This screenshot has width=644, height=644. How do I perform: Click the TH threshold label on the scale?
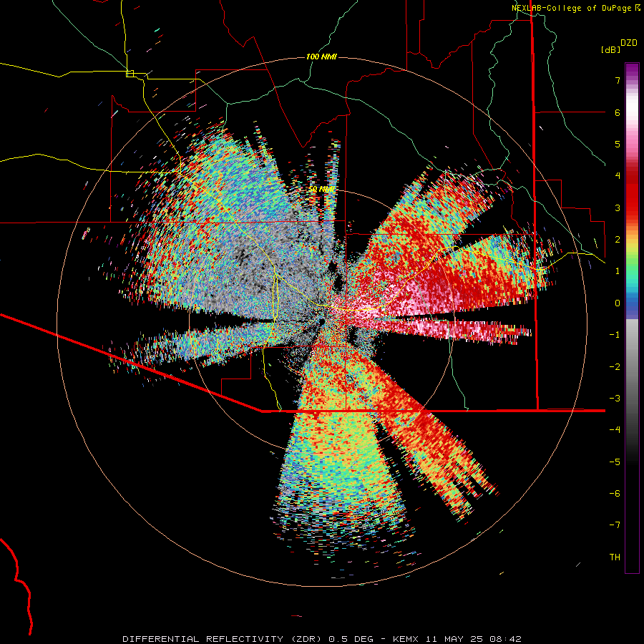[x=615, y=557]
